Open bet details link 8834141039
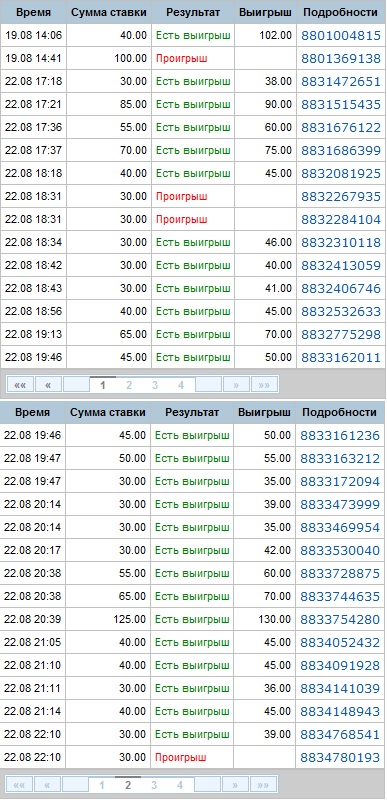387x802 pixels. (x=340, y=689)
